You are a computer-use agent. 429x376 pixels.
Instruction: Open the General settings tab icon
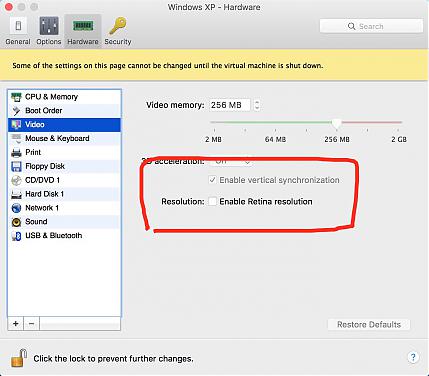[x=18, y=26]
